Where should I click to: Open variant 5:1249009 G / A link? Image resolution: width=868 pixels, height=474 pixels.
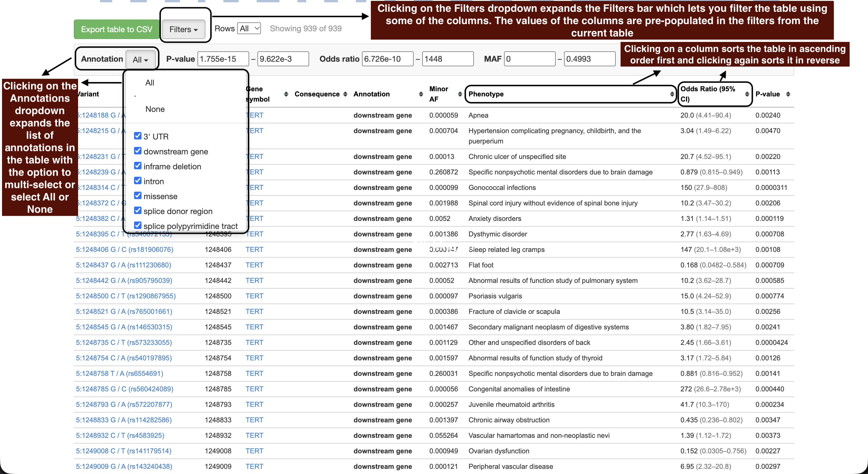[124, 467]
